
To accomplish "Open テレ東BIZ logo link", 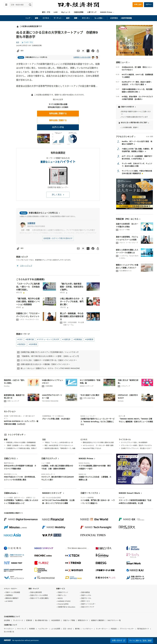I will pyautogui.click(x=41, y=563).
